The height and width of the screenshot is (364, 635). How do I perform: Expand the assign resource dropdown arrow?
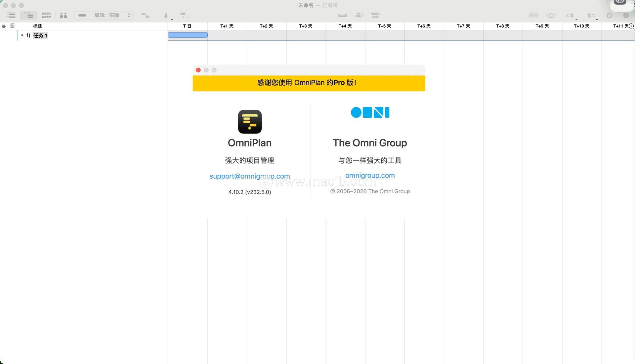point(172,19)
